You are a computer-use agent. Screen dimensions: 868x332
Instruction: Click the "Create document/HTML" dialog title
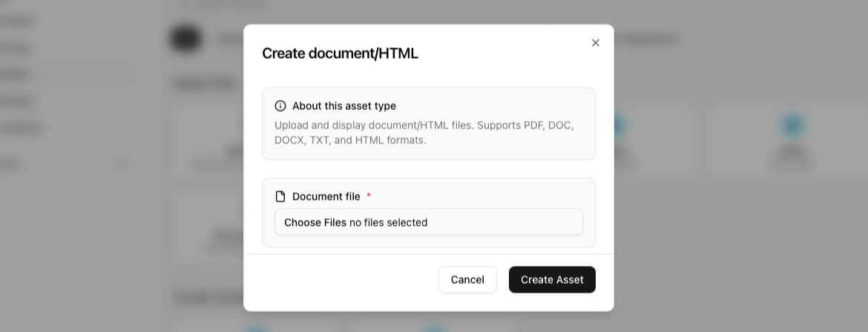click(340, 53)
